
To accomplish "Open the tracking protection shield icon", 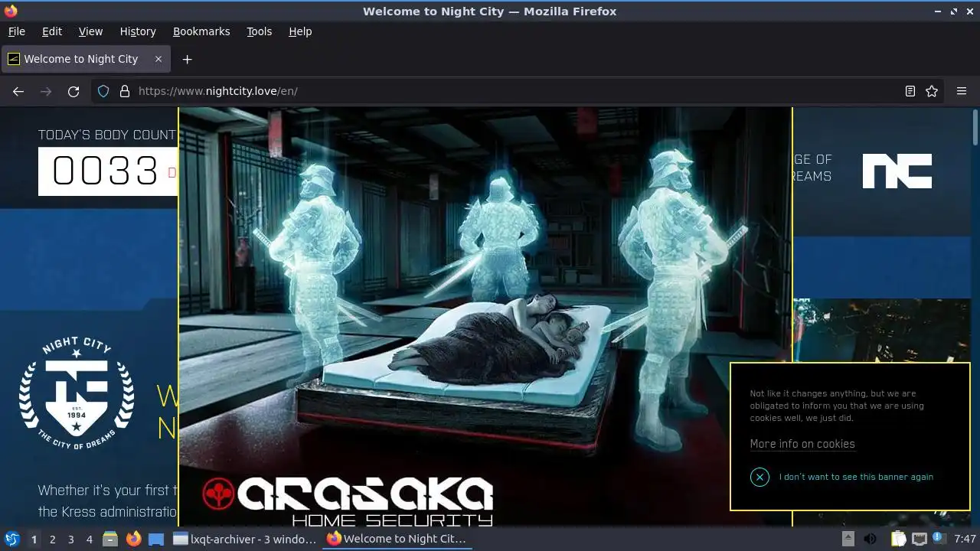I will 103,91.
